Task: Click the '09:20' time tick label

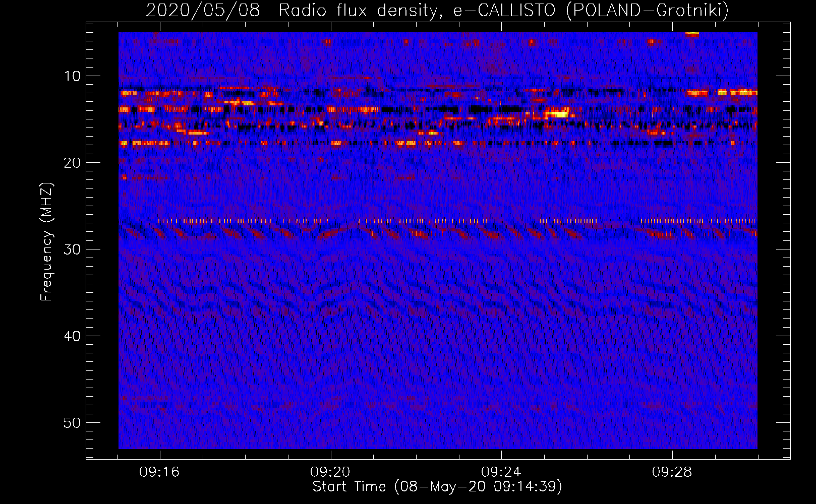Action: [330, 472]
